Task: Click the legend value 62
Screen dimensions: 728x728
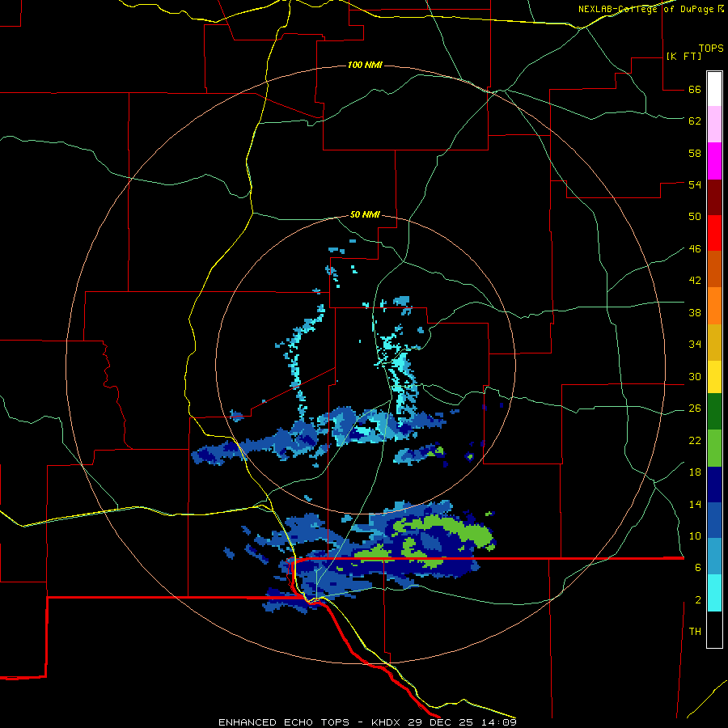Action: click(x=695, y=121)
